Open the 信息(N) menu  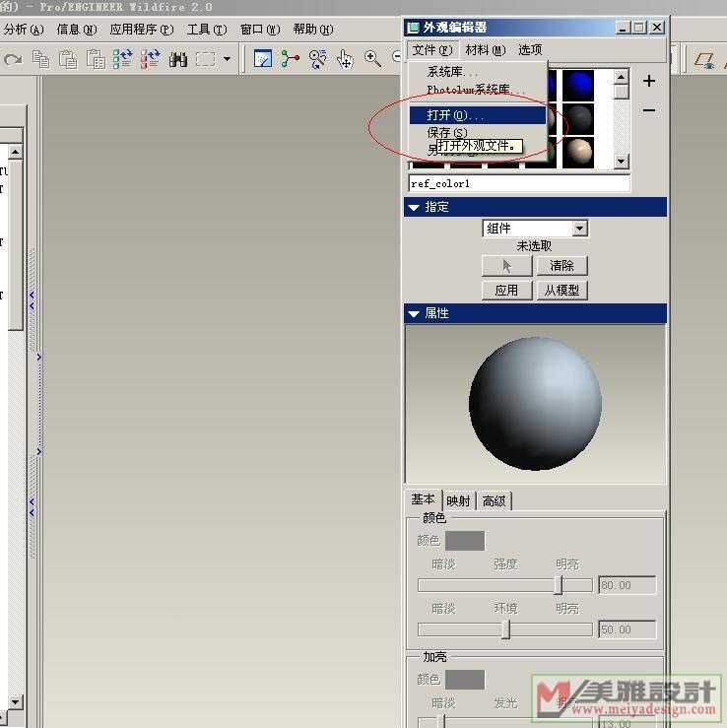(77, 30)
